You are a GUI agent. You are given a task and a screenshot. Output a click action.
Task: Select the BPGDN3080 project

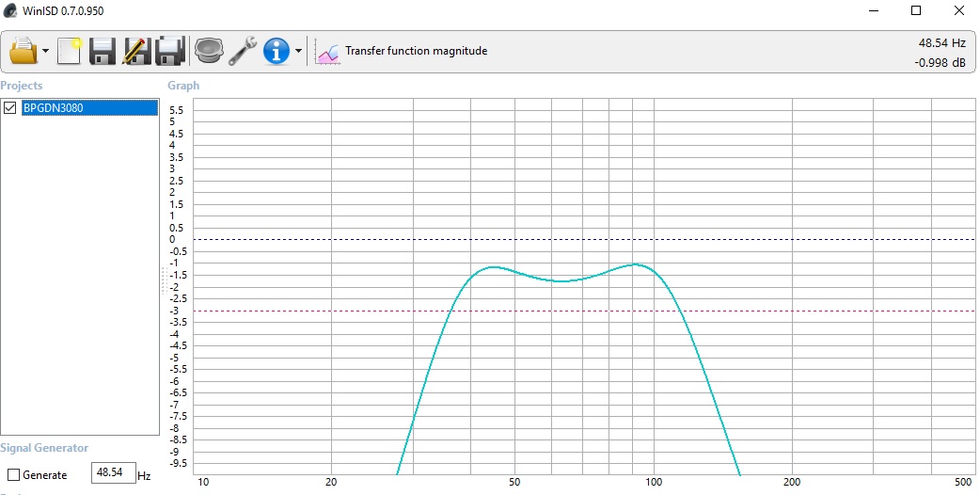[x=89, y=108]
